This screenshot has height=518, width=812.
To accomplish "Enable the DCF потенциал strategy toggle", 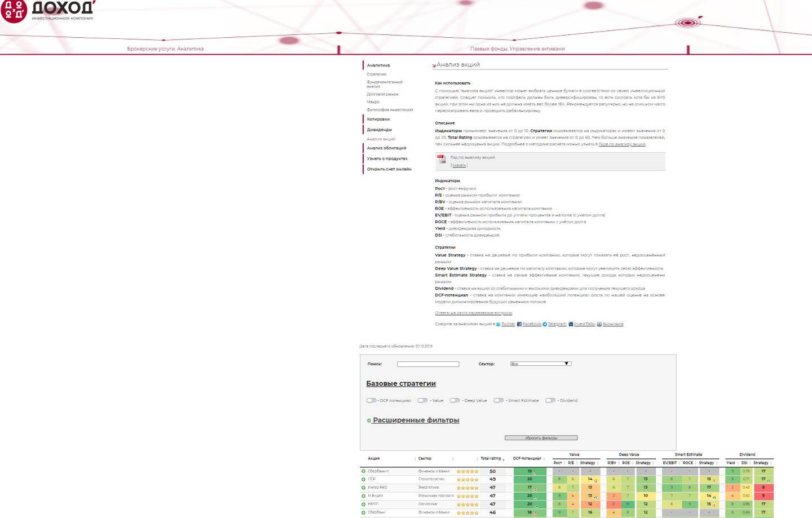I will (x=371, y=400).
